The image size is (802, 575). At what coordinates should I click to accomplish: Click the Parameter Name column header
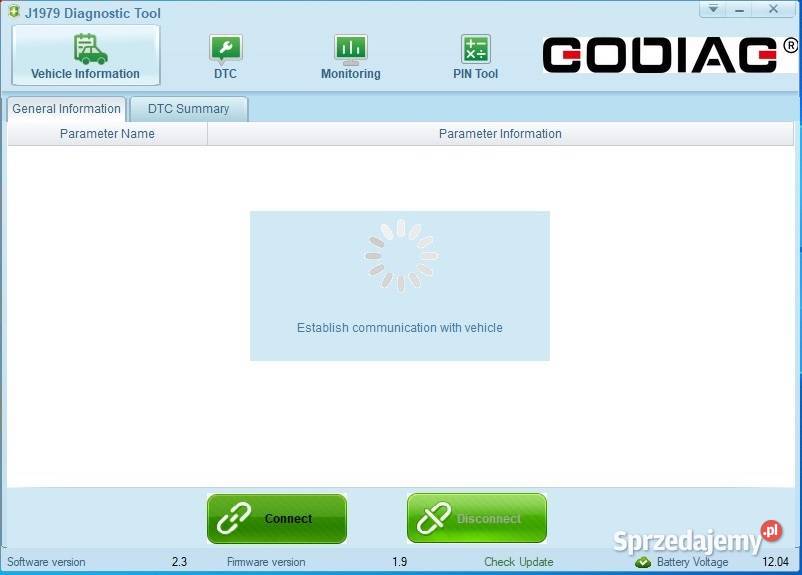[x=107, y=134]
